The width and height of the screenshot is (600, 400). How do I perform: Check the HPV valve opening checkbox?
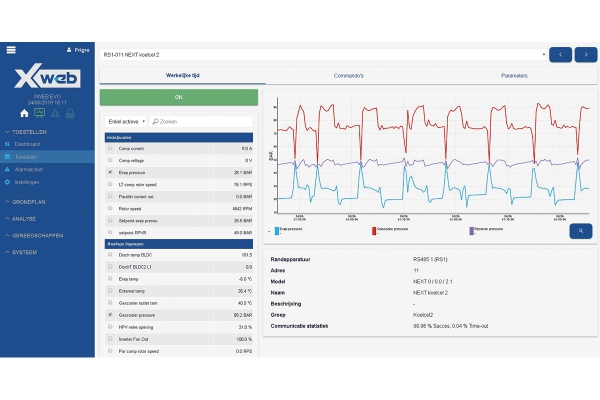[110, 327]
